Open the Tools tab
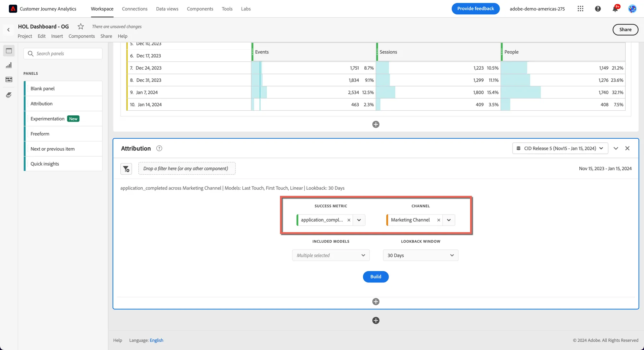 point(227,9)
